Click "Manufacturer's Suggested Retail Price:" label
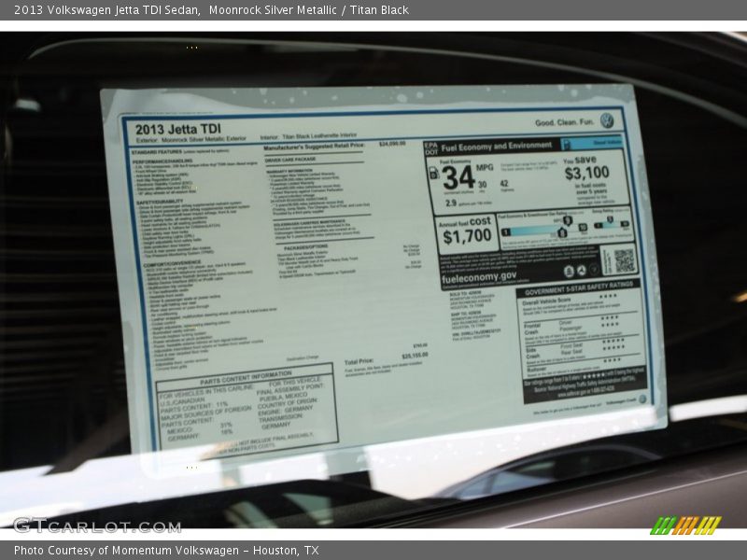This screenshot has height=560, width=747. pos(315,147)
